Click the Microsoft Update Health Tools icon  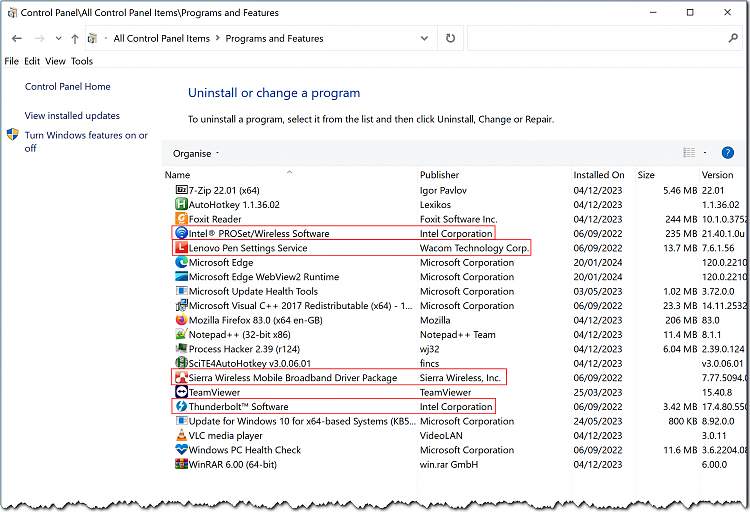pyautogui.click(x=181, y=291)
